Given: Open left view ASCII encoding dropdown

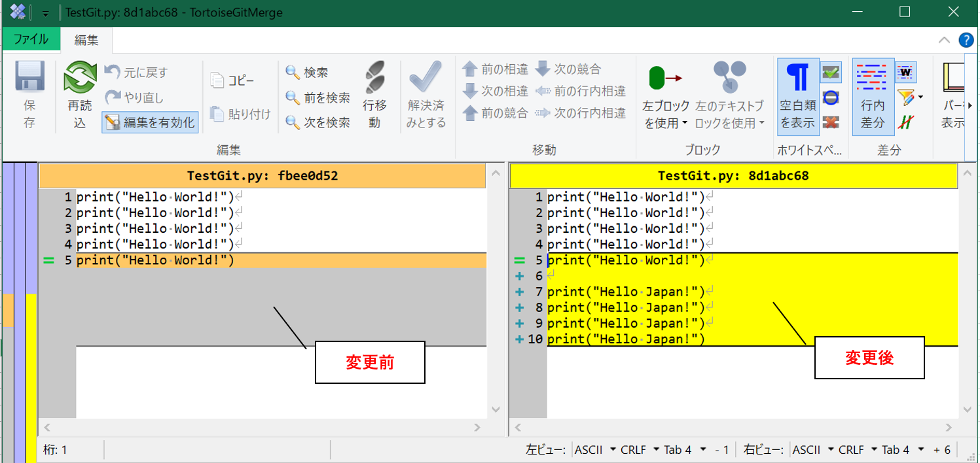Looking at the screenshot, I should pyautogui.click(x=596, y=450).
